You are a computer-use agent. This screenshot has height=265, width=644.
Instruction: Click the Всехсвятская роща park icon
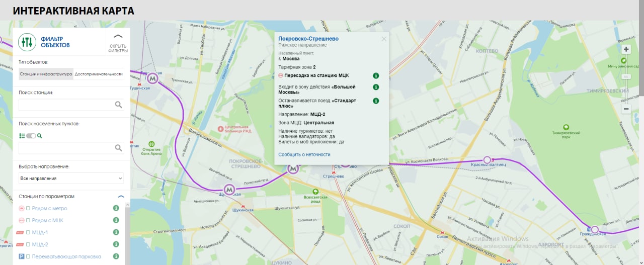pyautogui.click(x=315, y=192)
